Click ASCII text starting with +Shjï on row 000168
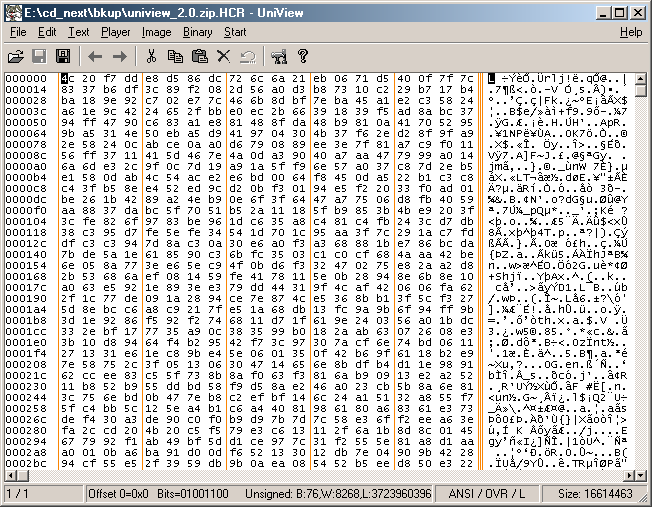Screen dimensions: 652x507 tap(558, 277)
